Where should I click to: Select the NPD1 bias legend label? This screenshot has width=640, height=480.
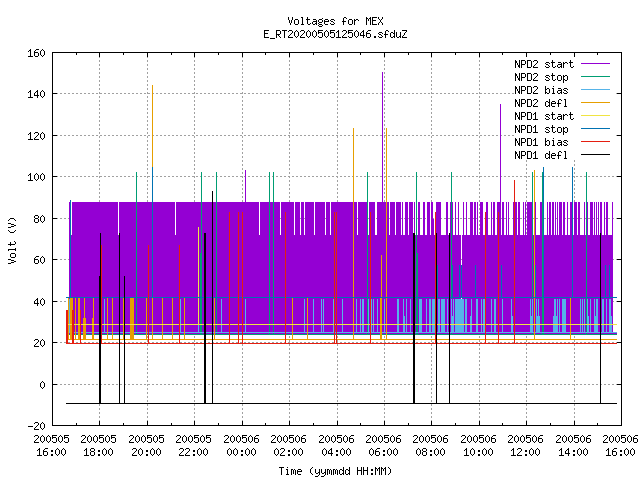(x=541, y=142)
